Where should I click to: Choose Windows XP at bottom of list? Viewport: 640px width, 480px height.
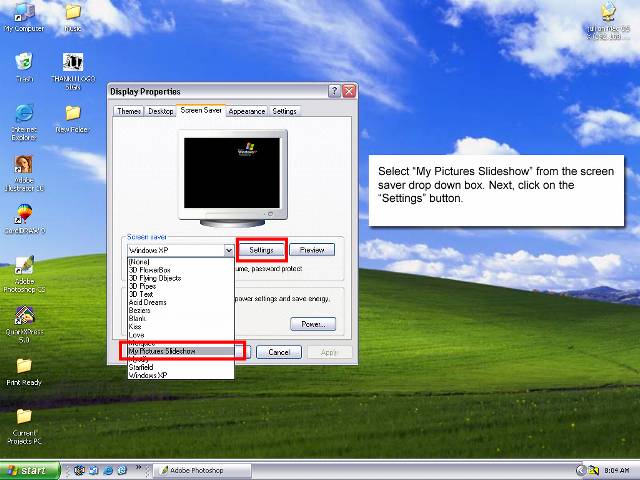(181, 375)
